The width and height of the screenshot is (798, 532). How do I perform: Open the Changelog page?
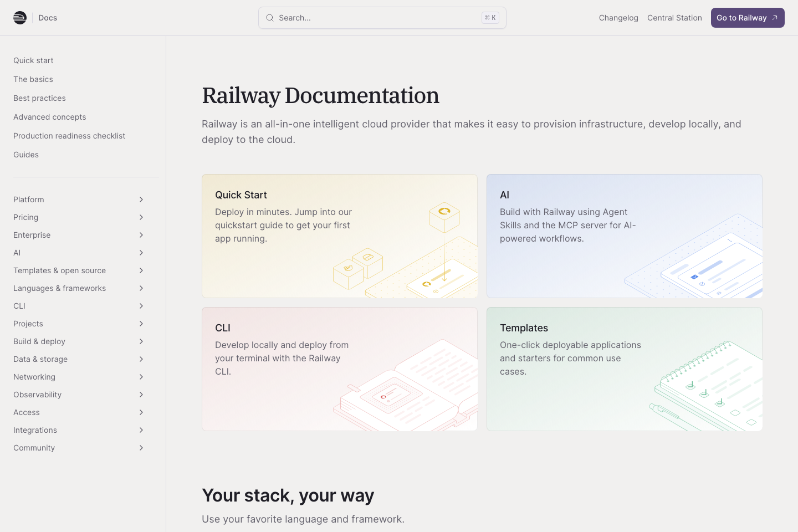[618, 17]
